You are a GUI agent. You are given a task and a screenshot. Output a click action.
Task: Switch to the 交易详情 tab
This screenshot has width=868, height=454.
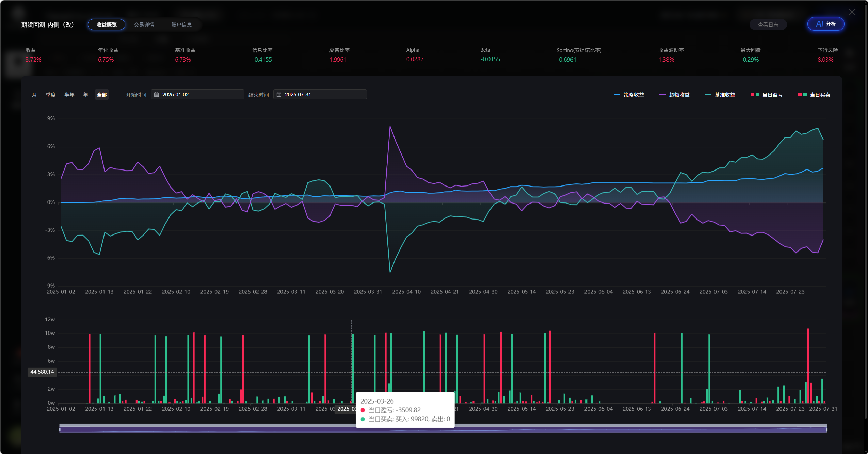(144, 25)
